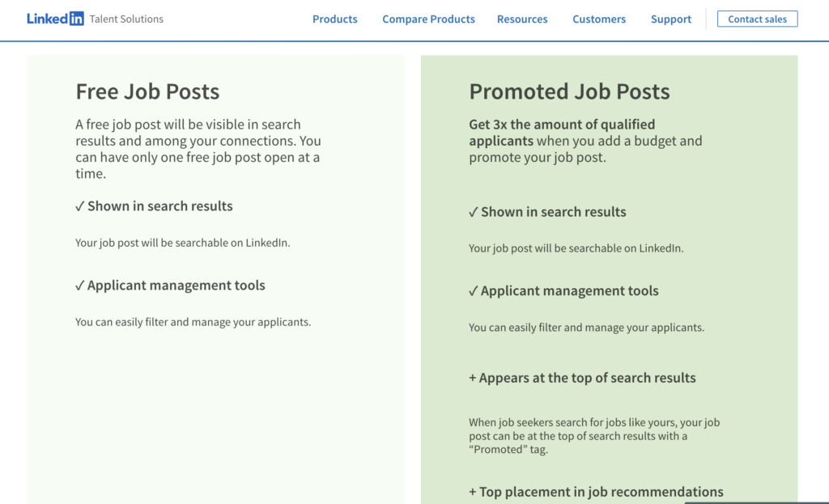Click the Free Job Posts heading

pyautogui.click(x=147, y=91)
